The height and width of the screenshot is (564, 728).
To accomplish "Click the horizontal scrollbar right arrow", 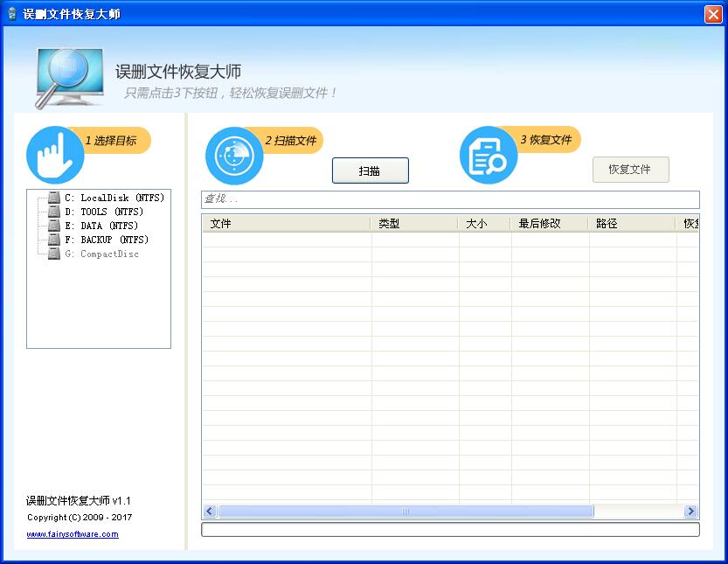I will (x=690, y=512).
